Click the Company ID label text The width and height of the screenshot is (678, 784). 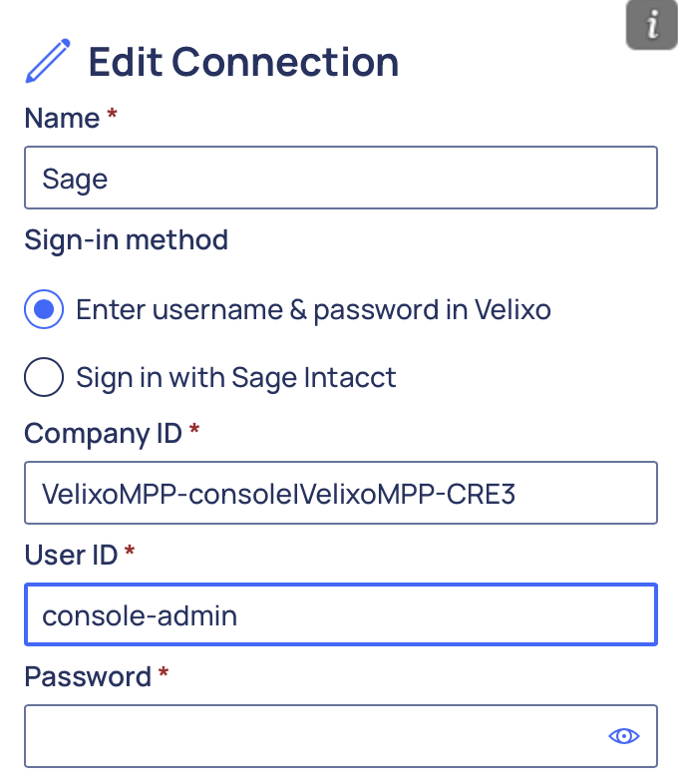(x=103, y=434)
